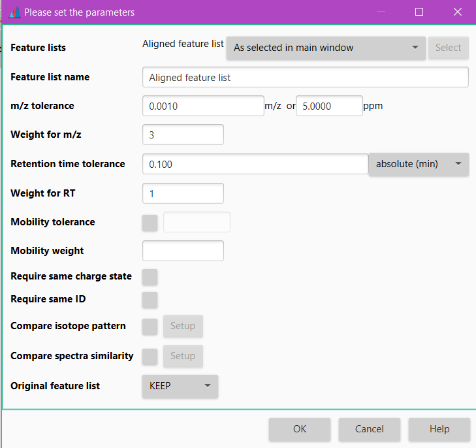This screenshot has width=476, height=448.
Task: Click the Aligned feature list caption text
Action: 183,44
